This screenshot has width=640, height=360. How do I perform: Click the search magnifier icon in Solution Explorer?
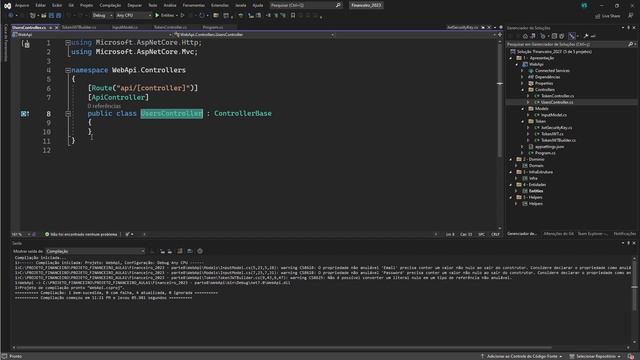630,44
